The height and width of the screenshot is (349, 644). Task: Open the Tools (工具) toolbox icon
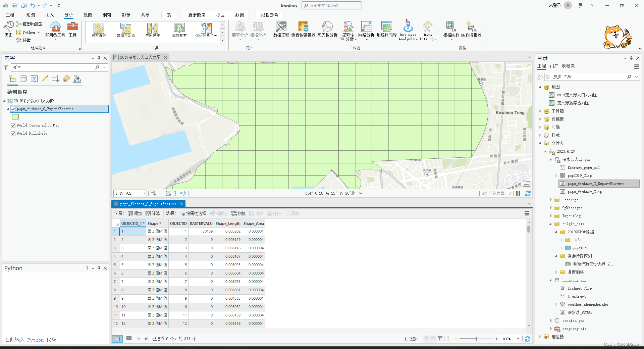coord(72,30)
